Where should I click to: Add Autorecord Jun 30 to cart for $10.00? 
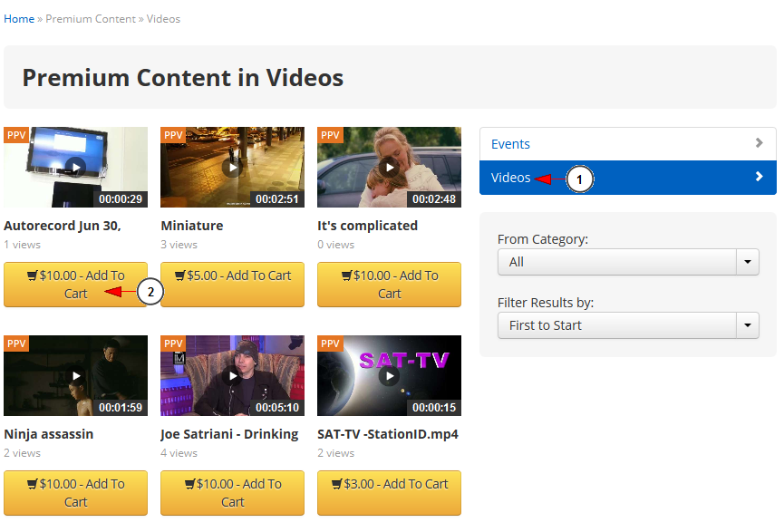[75, 285]
